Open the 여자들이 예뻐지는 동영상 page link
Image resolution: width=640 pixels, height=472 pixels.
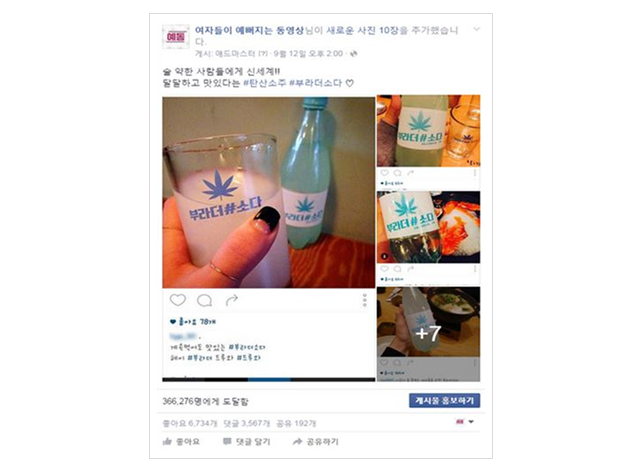pos(249,30)
